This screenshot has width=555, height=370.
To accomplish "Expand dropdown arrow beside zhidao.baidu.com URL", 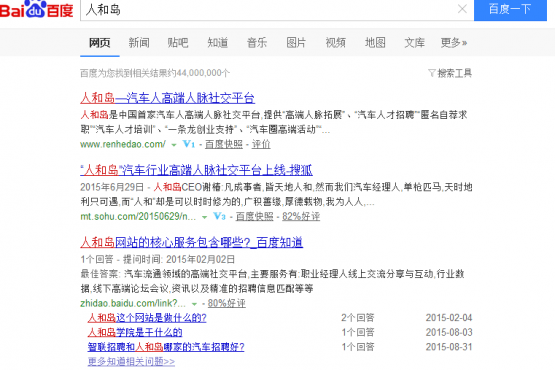I will click(x=194, y=304).
